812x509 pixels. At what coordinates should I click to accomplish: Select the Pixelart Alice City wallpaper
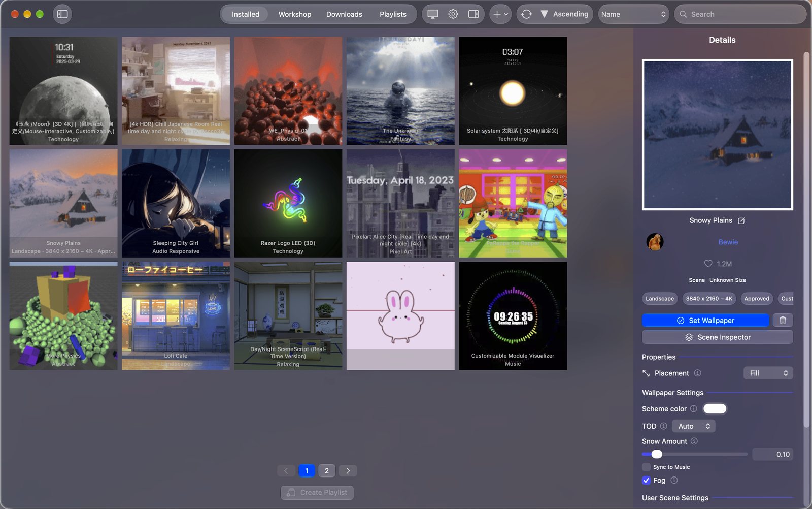point(400,203)
